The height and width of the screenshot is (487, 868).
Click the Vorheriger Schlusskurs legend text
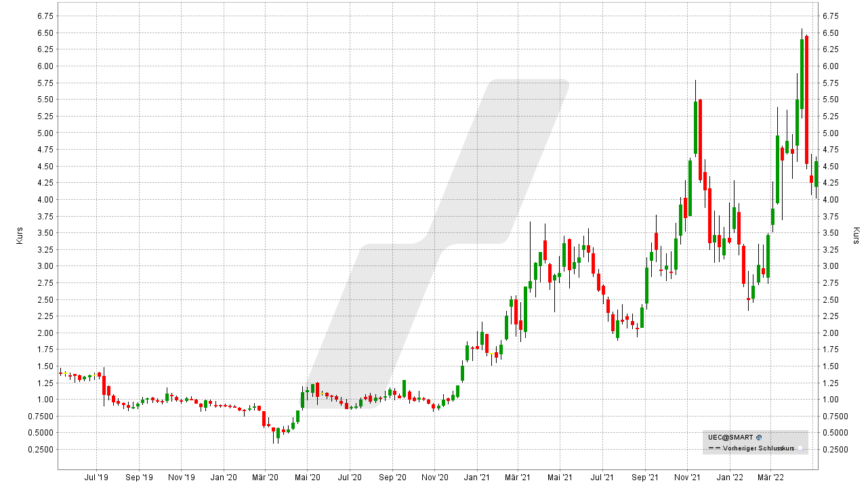(x=760, y=448)
